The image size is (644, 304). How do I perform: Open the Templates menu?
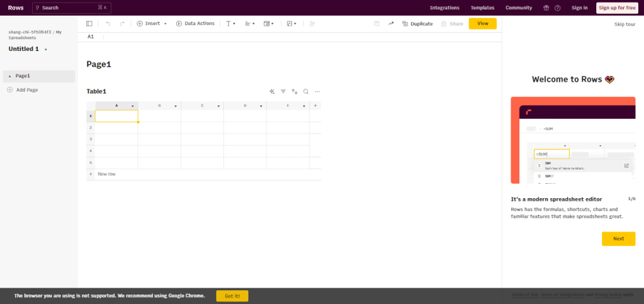tap(482, 8)
